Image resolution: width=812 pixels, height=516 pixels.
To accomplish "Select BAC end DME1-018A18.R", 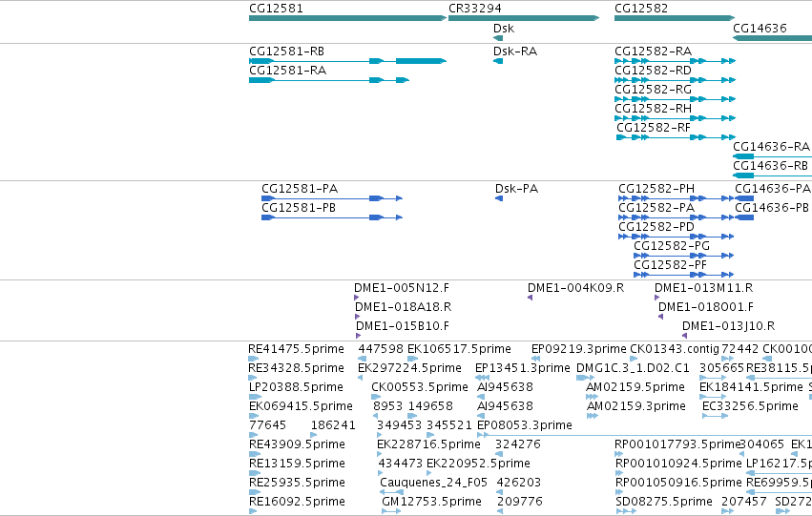I will tap(357, 317).
